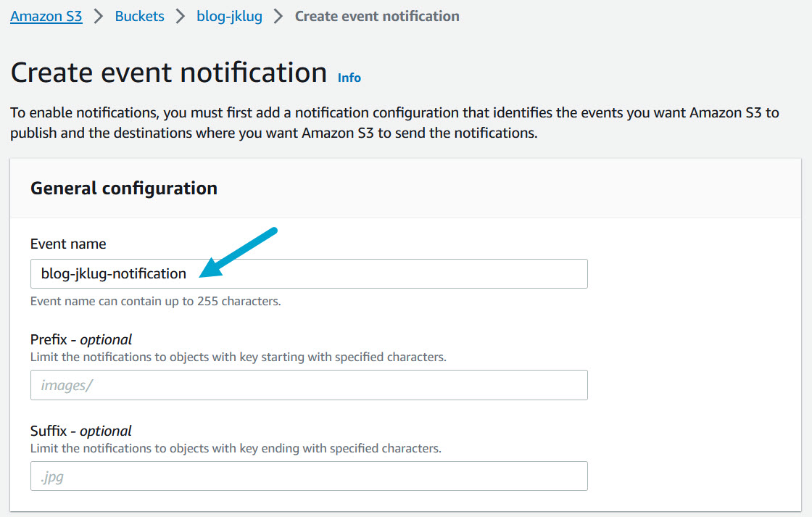Screen dimensions: 812x517
Task: Click the 255 characters limit hint text
Action: click(155, 301)
